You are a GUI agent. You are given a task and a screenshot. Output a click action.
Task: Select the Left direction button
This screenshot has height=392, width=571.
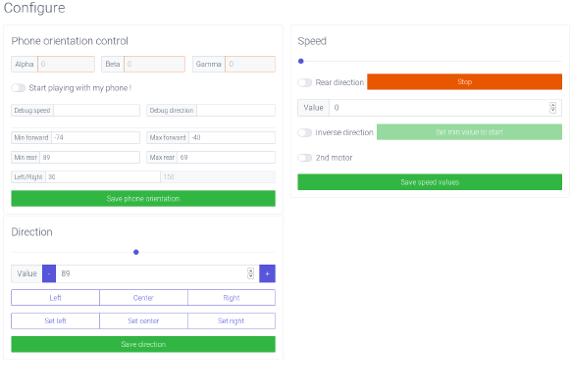point(55,298)
